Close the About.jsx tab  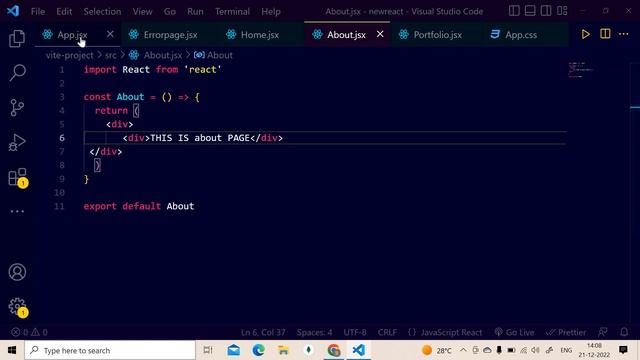point(380,34)
